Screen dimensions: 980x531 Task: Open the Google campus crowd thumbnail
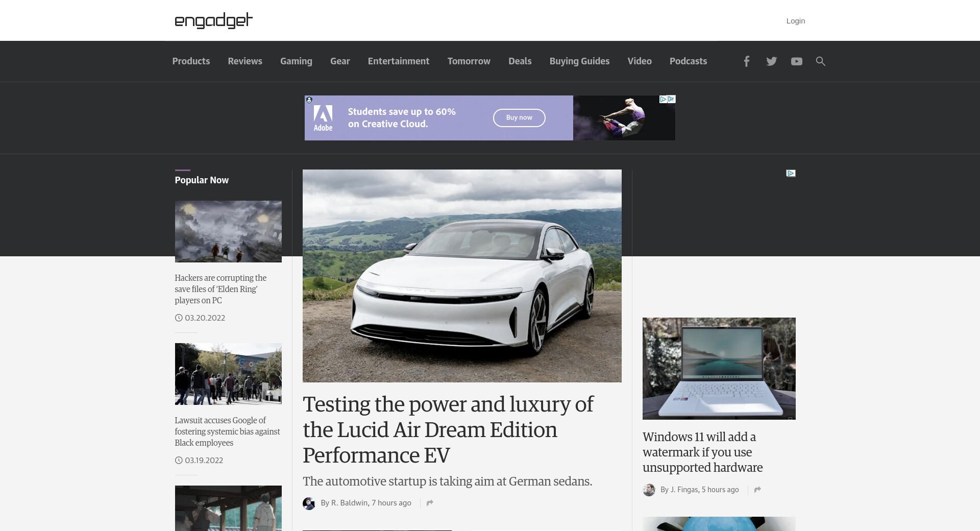point(228,374)
